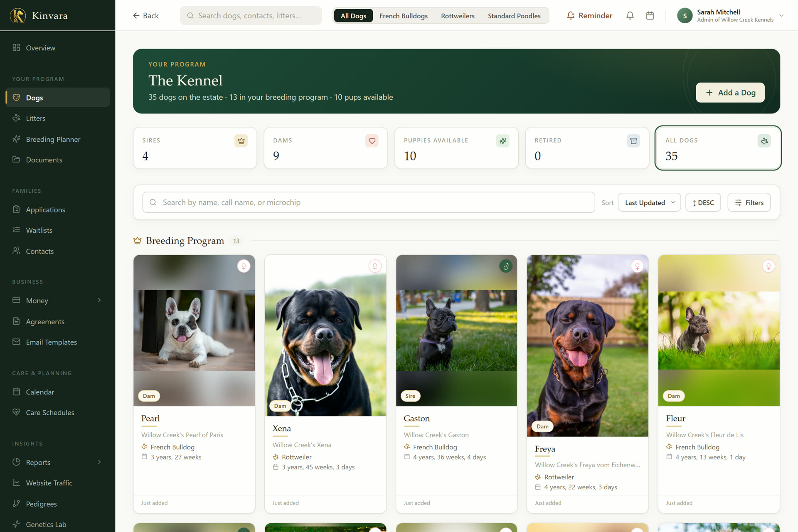Image resolution: width=798 pixels, height=532 pixels.
Task: Filter by the Dams stat card
Action: [326, 148]
